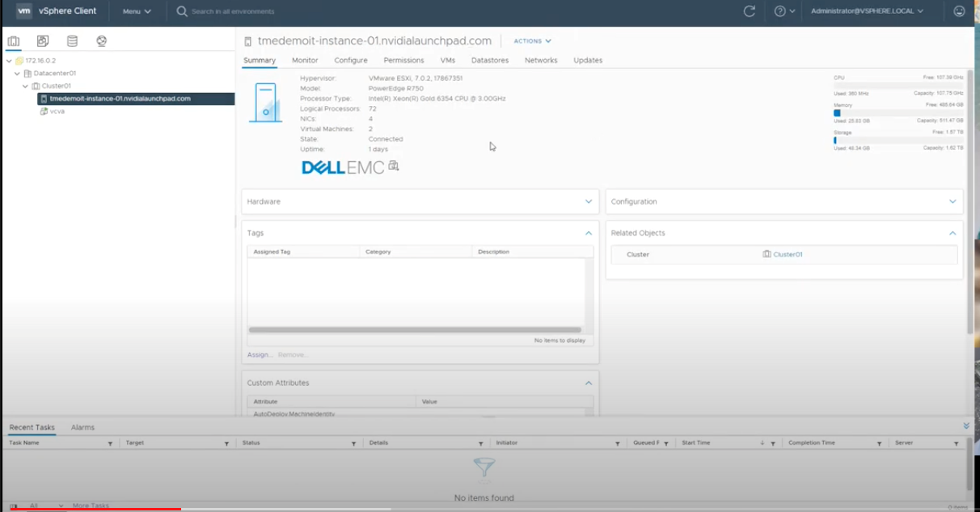Open the VMs and Templates inventory icon
The width and height of the screenshot is (980, 512).
coord(43,41)
